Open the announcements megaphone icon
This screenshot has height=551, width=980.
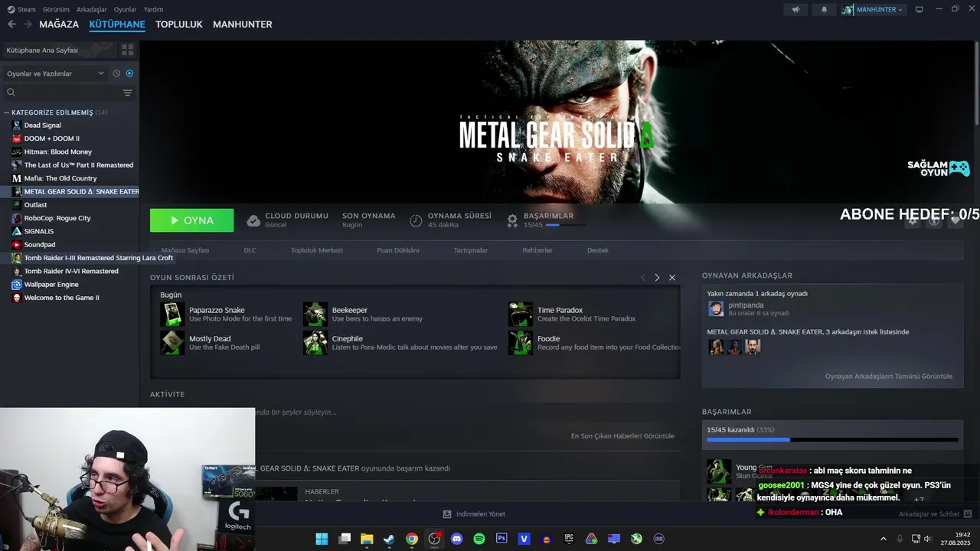(796, 9)
